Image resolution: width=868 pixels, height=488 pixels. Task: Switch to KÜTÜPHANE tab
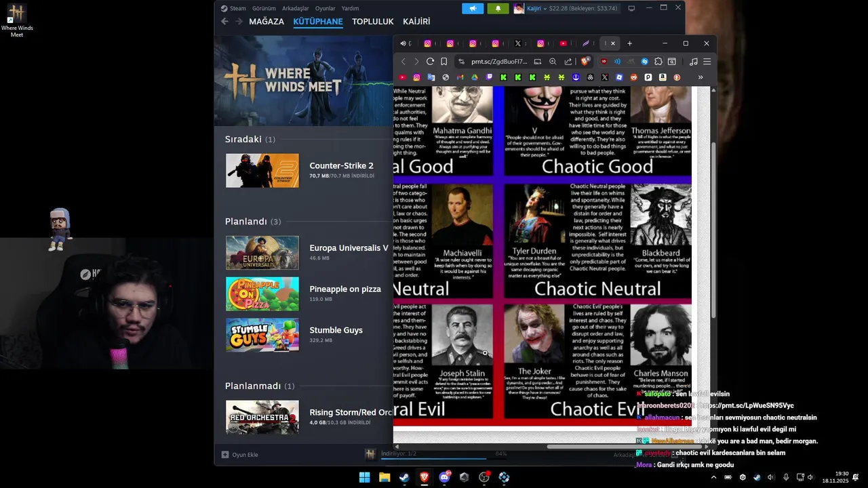tap(318, 22)
